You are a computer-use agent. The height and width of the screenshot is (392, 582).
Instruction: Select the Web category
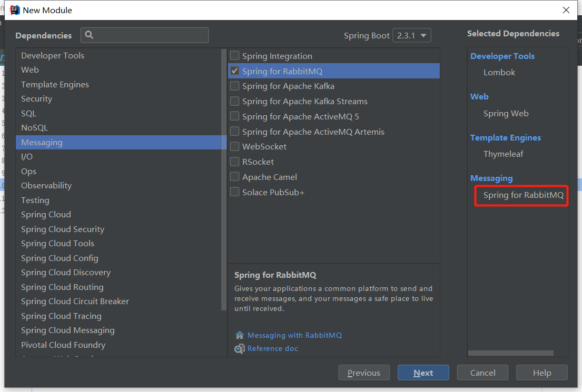point(119,70)
